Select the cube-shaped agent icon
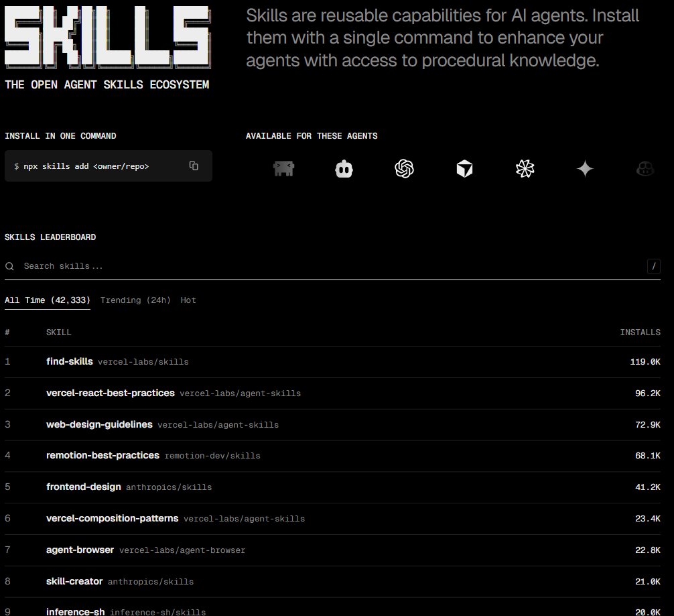The height and width of the screenshot is (616, 674). (x=464, y=169)
